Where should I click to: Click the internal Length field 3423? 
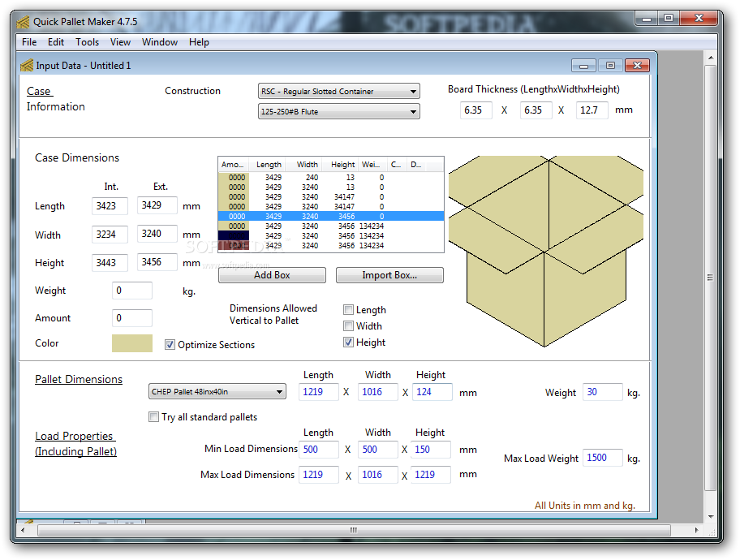click(110, 206)
